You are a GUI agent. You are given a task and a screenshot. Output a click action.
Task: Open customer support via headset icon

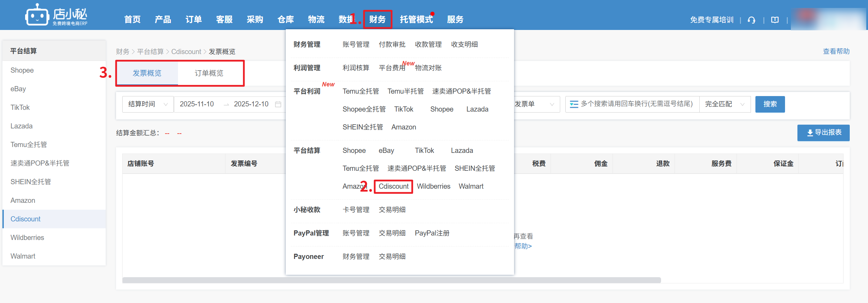[751, 20]
